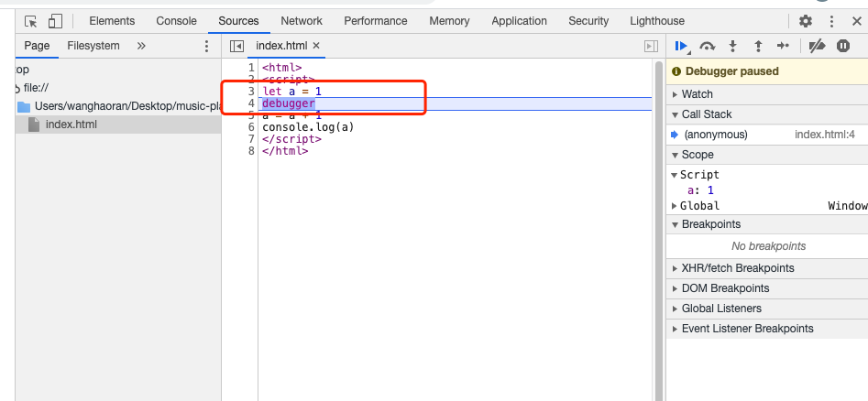
Task: Step over next function call
Action: [x=707, y=47]
